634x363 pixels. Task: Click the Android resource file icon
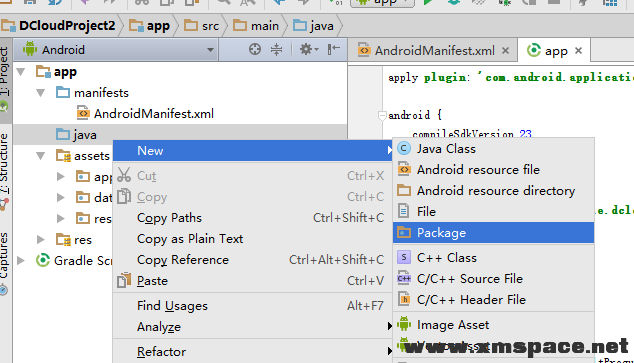404,169
